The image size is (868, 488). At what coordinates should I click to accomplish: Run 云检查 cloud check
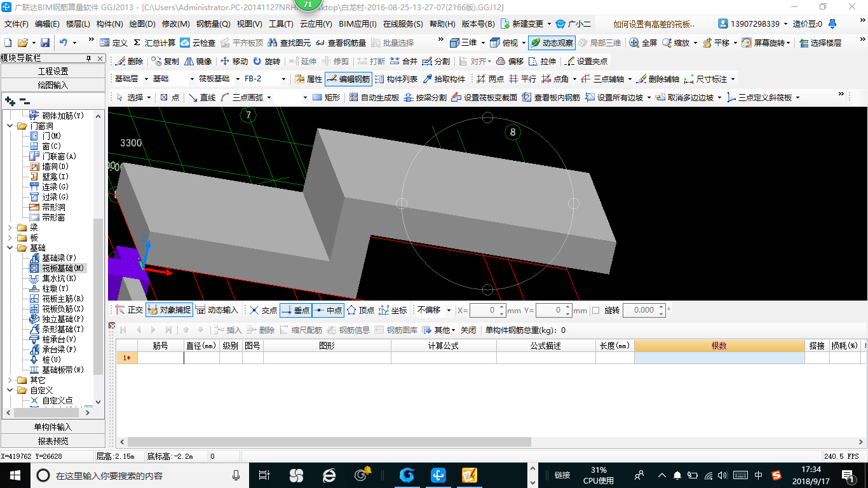198,43
